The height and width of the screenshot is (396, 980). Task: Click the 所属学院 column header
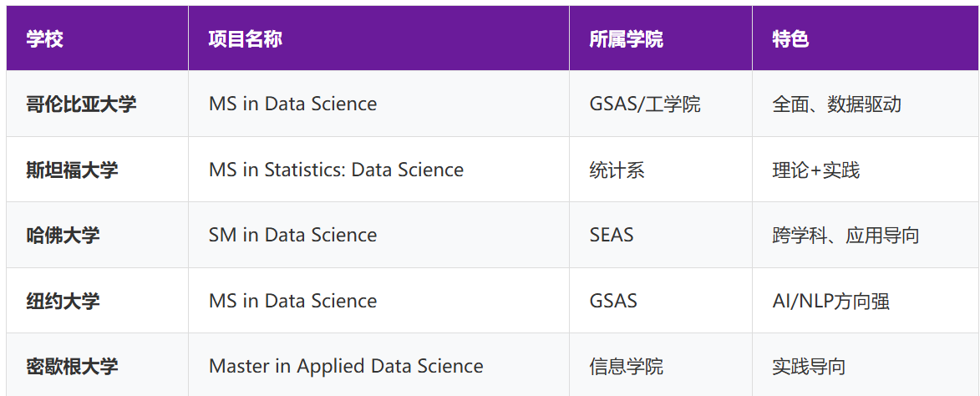coord(626,39)
